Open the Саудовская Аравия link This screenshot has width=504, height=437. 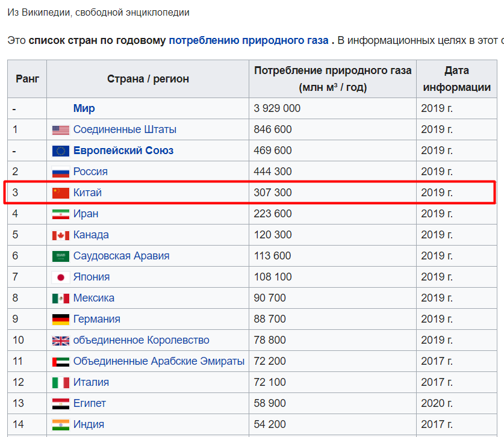coord(121,256)
